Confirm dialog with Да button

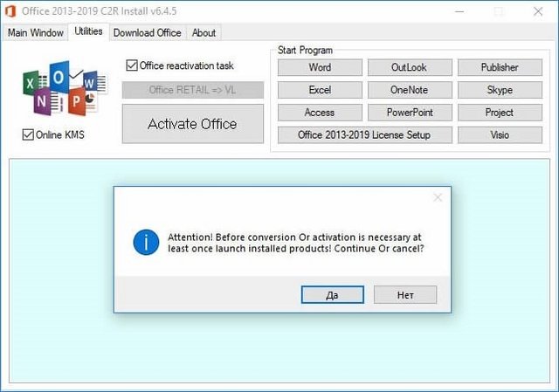coord(332,295)
